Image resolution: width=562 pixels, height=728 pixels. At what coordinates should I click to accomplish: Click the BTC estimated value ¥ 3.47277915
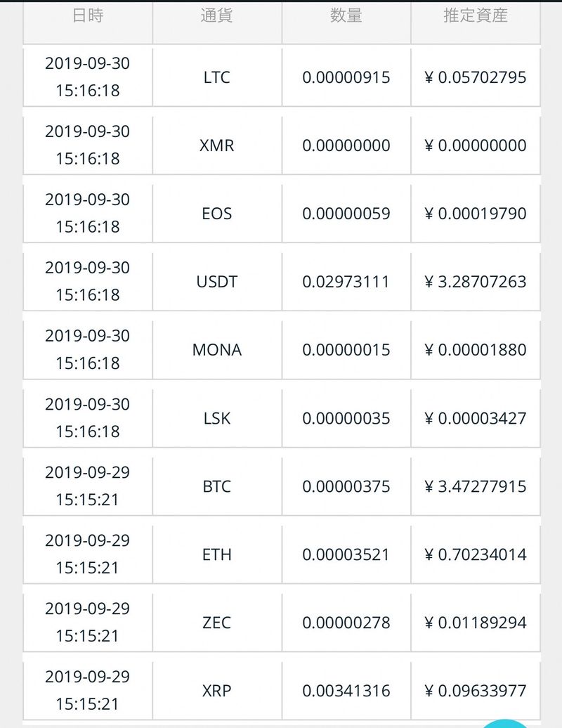476,486
